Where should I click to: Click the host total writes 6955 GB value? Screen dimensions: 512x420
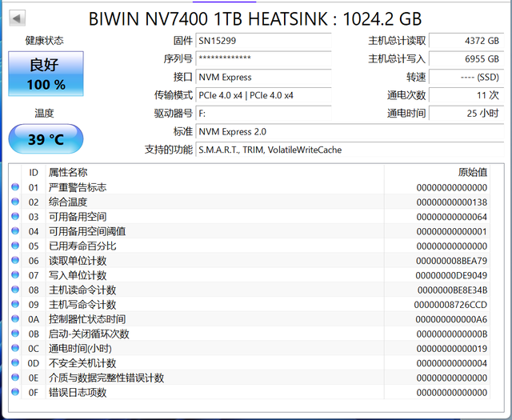(466, 58)
